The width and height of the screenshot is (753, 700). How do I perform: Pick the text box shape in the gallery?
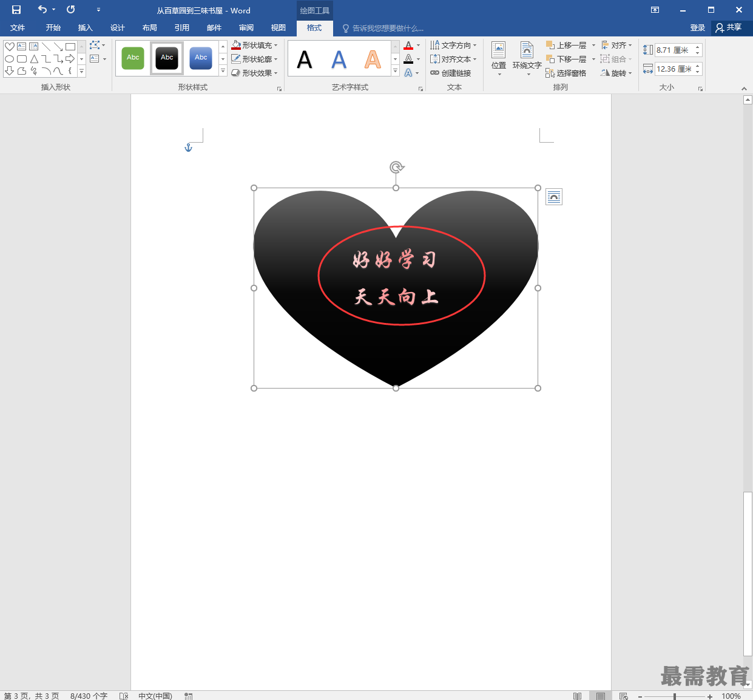click(22, 47)
